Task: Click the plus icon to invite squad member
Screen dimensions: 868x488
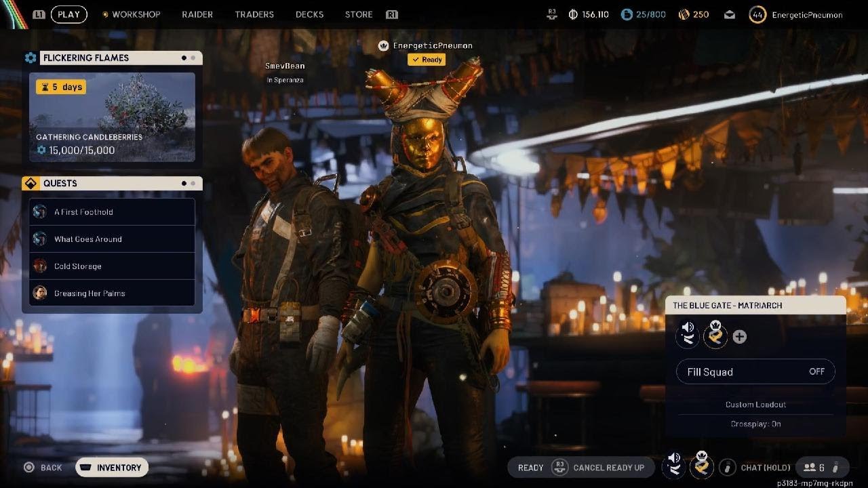Action: click(x=740, y=337)
